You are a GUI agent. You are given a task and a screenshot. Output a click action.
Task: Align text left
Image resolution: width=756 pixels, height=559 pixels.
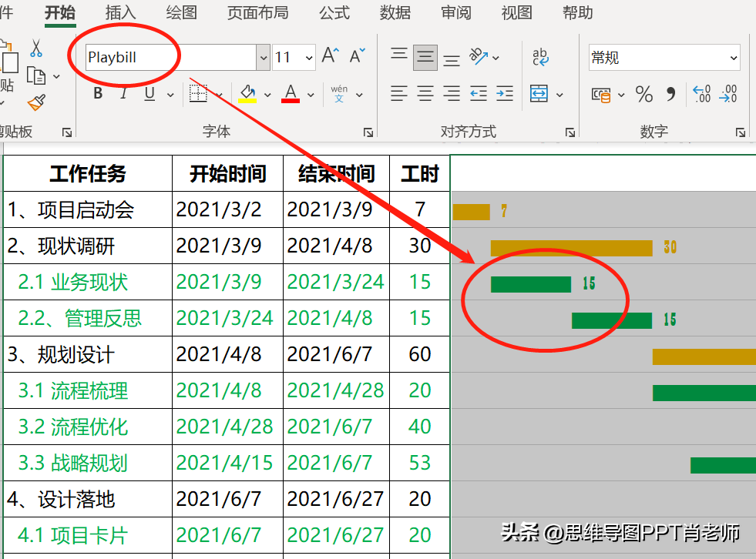pyautogui.click(x=399, y=93)
